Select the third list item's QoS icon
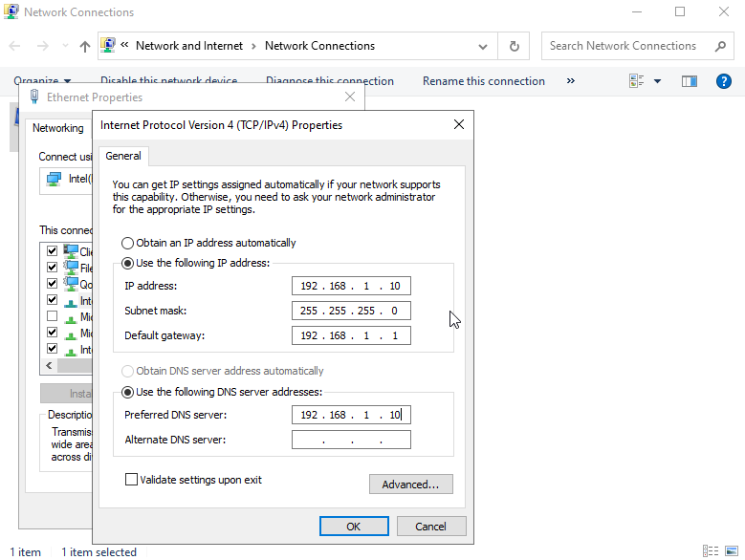Screen dimensions: 745x560 (71, 284)
